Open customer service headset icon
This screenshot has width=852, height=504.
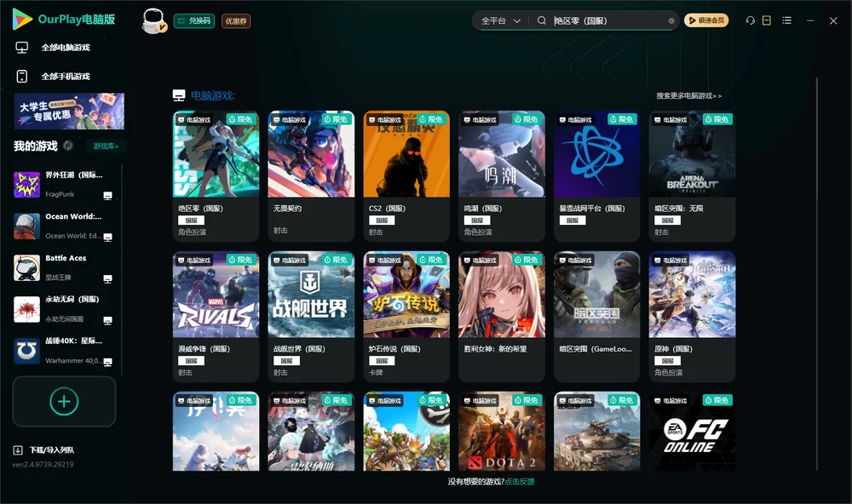click(750, 20)
